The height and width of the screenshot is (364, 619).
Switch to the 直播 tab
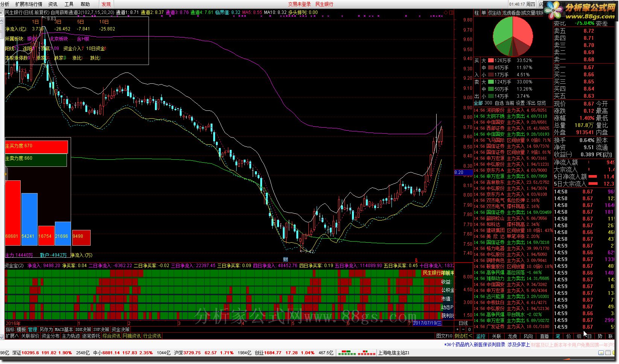coord(544,336)
